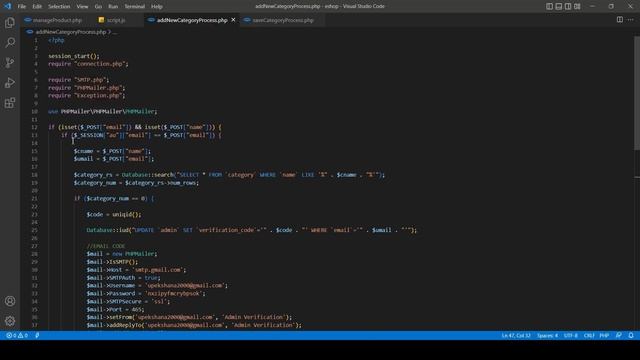This screenshot has width=640, height=360.
Task: Click the require "SMTP.php" line
Action: 78,80
